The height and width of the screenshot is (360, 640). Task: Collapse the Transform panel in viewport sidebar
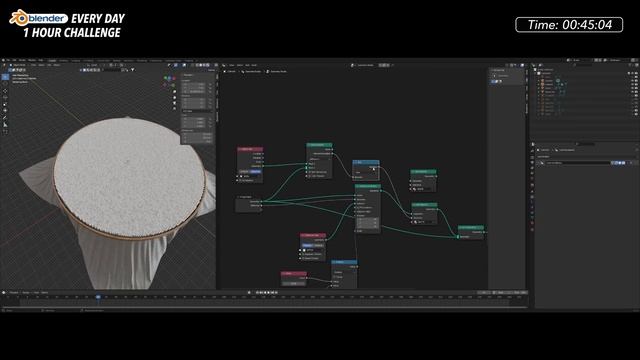click(x=189, y=75)
